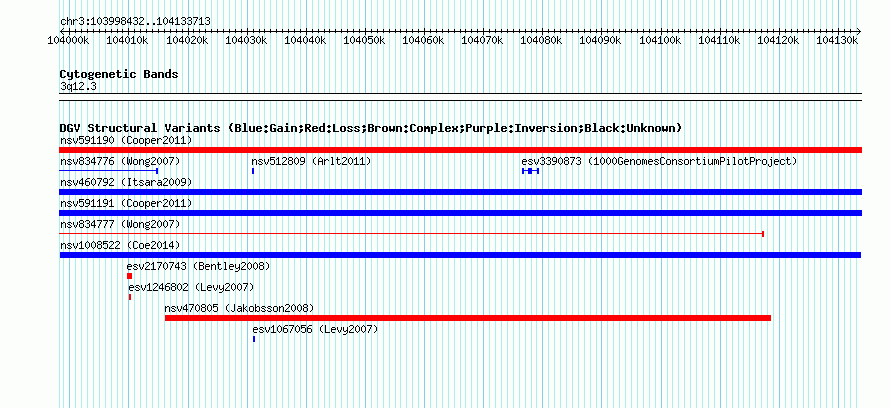Click the nsv512809 (Arlt2011) small blue marker
Image resolution: width=890 pixels, height=408 pixels.
(x=253, y=170)
